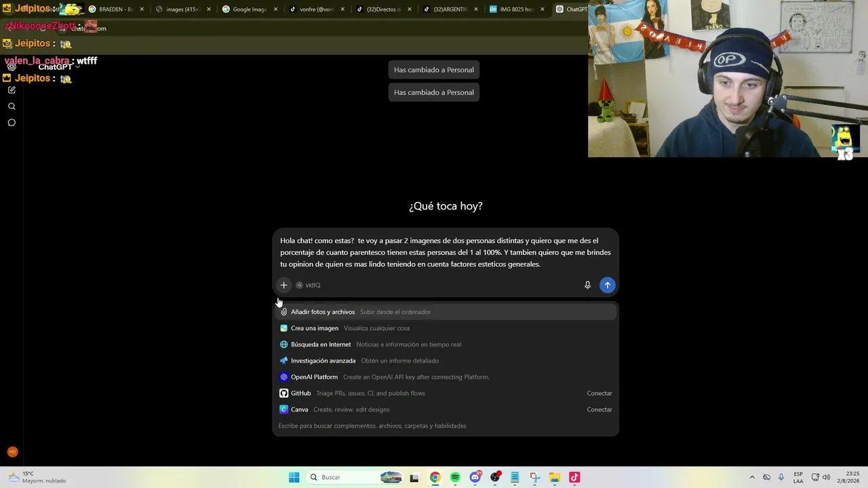Open the ESP LAA keyboard language switcher
This screenshot has height=488, width=868.
point(798,477)
